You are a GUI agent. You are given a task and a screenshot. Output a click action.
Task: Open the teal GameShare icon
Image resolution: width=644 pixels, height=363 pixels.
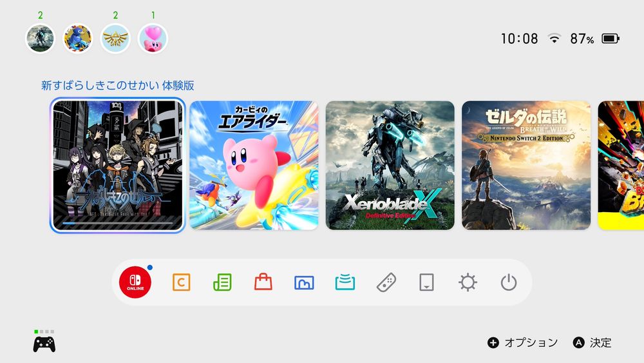[x=345, y=282]
